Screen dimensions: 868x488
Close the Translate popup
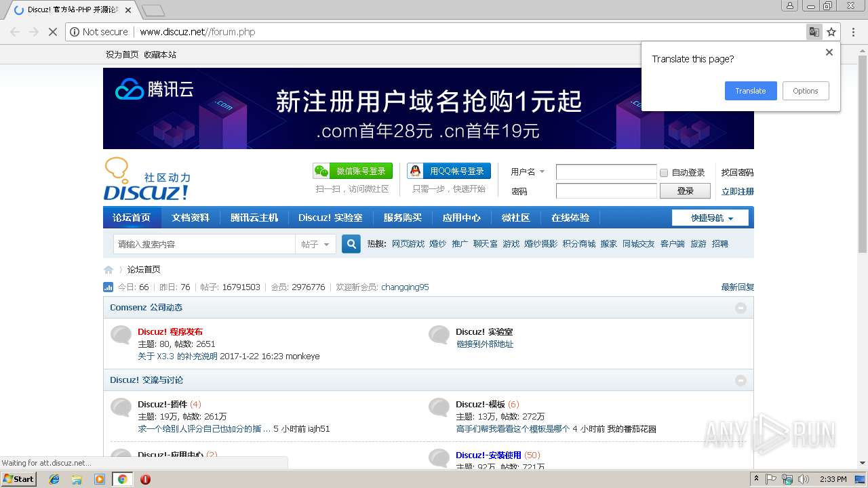(x=829, y=52)
